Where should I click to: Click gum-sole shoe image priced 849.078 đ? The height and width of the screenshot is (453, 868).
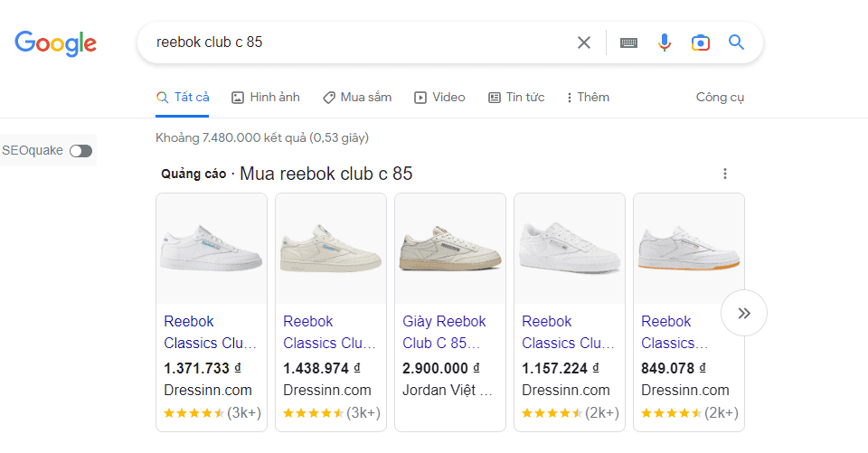click(x=689, y=249)
